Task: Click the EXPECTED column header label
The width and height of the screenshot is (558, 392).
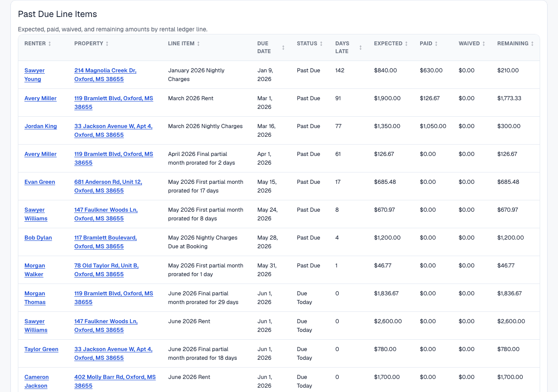Action: [388, 44]
